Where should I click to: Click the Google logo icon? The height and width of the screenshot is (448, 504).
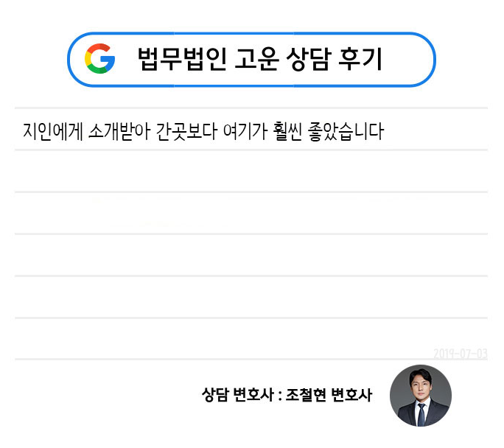point(100,59)
